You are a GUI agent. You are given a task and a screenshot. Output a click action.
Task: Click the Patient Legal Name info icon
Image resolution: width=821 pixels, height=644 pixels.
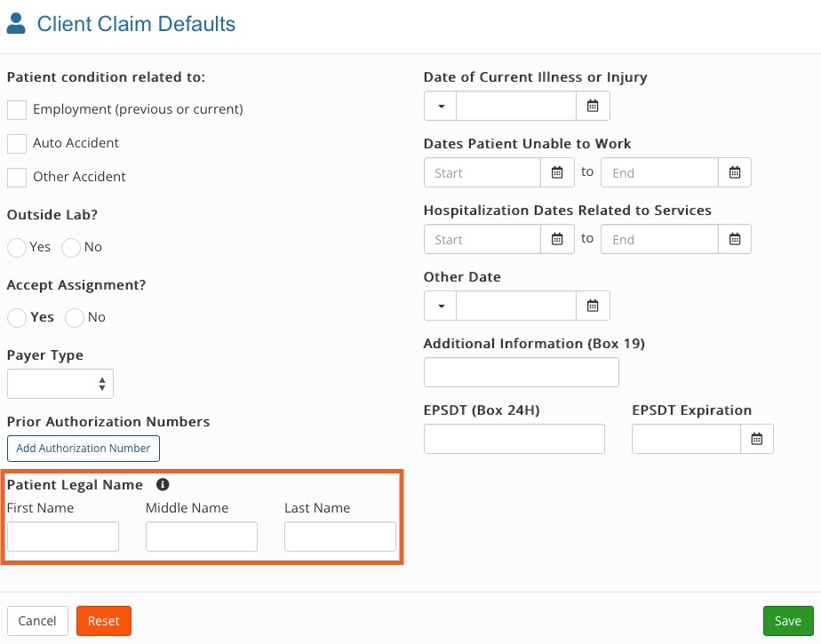pos(163,484)
